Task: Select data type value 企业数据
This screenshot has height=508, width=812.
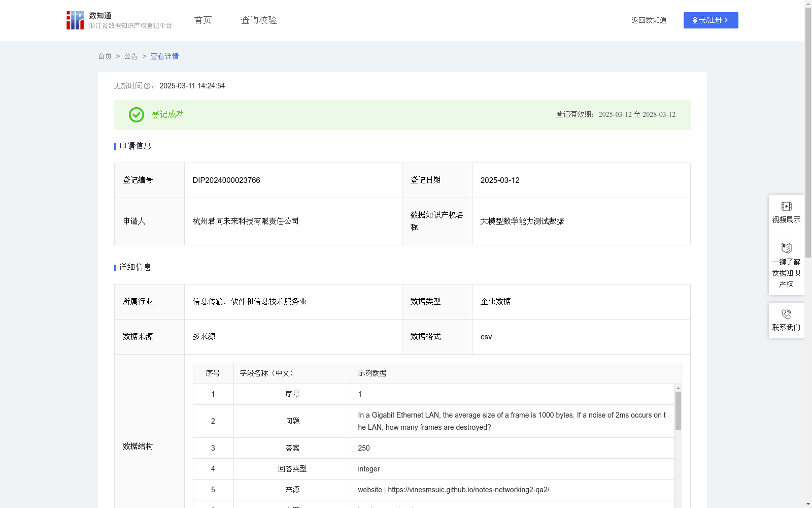Action: pyautogui.click(x=495, y=302)
